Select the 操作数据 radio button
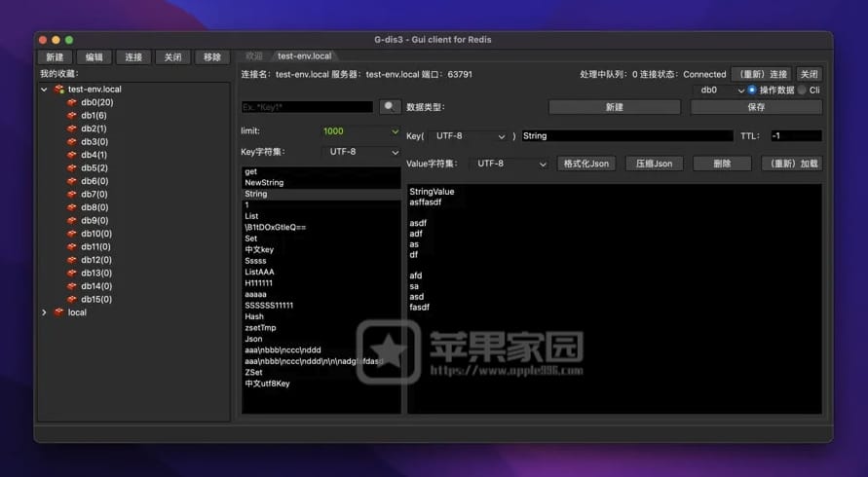Viewport: 868px width, 477px height. [x=751, y=90]
